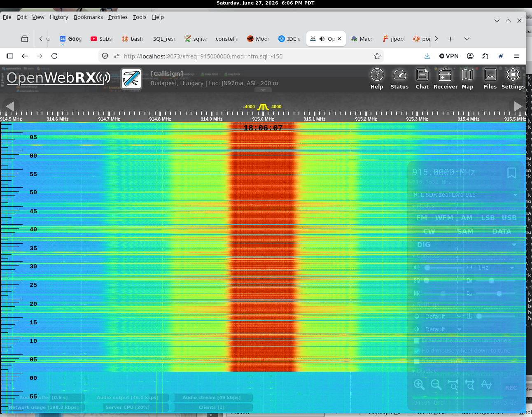Viewport: 532px width, 417px height.
Task: Open the first Default theme dropdown
Action: pos(443,317)
